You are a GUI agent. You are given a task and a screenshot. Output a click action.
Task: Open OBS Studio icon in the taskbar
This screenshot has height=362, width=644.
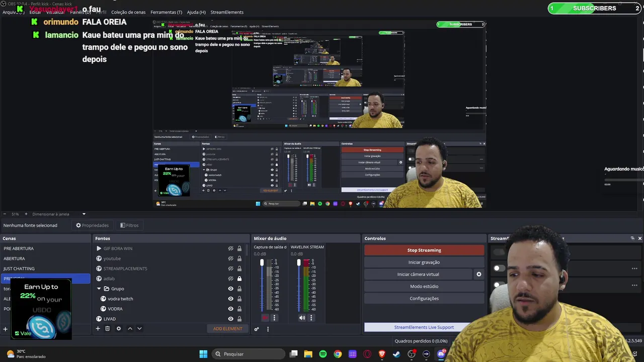[x=412, y=354]
